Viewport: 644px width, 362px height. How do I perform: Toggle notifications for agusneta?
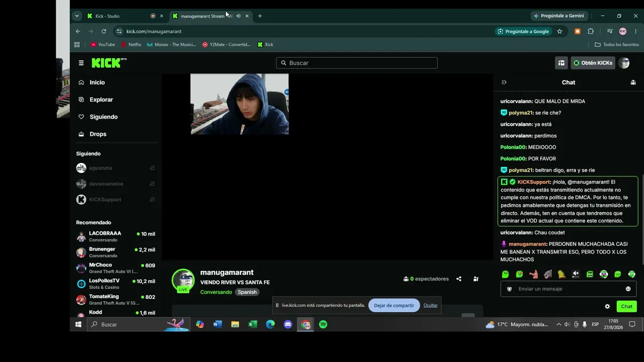pyautogui.click(x=152, y=168)
